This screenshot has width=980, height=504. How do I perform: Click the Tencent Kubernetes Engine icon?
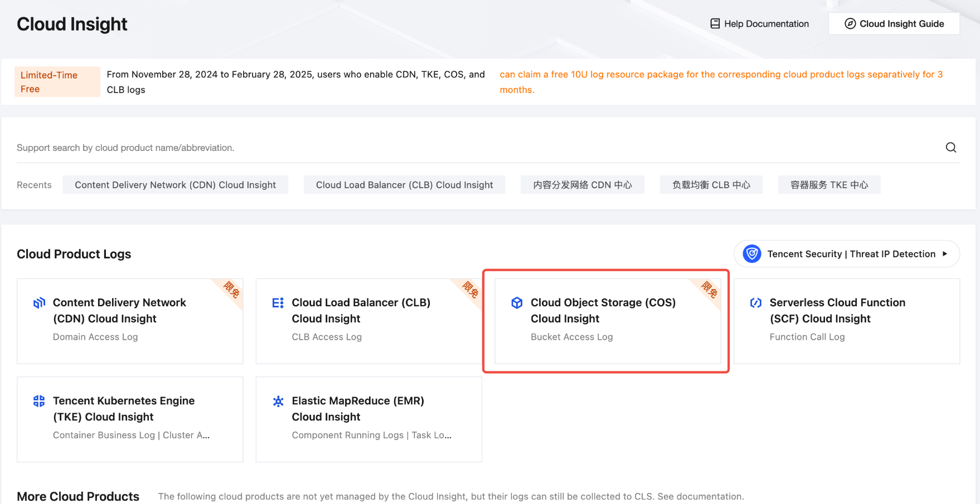[39, 401]
